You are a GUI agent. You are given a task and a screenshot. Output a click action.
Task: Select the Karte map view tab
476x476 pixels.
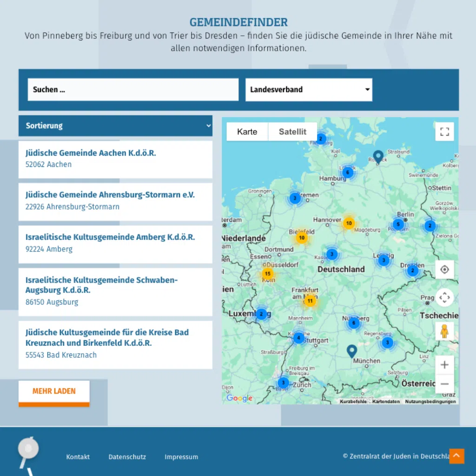click(x=247, y=132)
